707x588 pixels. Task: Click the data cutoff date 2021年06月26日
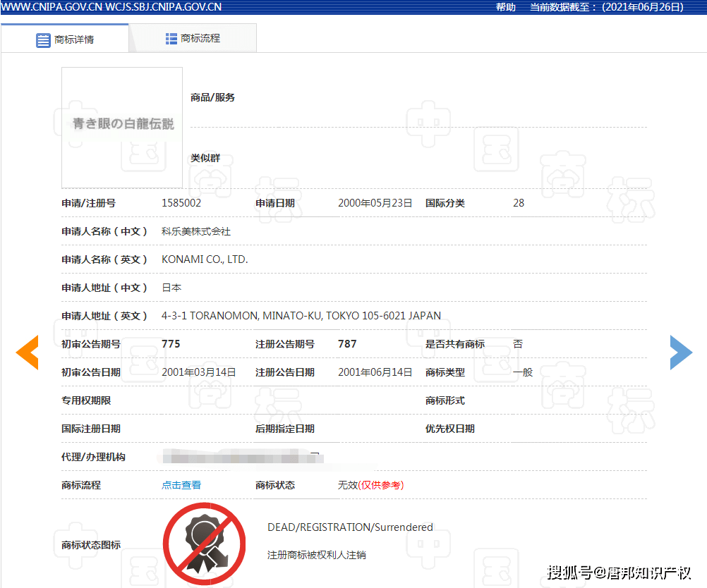click(643, 7)
